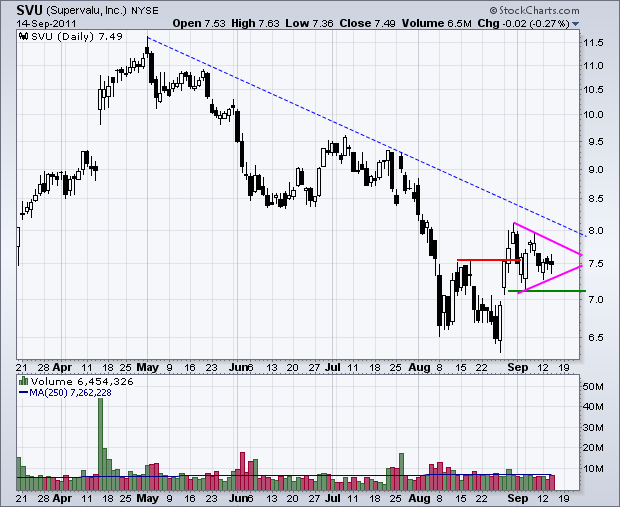Click the 11.5 price axis label

593,42
